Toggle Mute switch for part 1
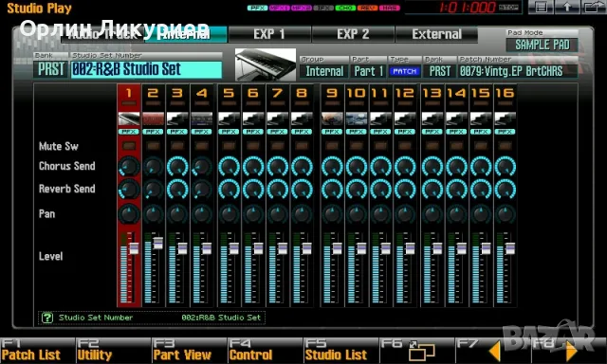607x364 pixels. tap(129, 146)
